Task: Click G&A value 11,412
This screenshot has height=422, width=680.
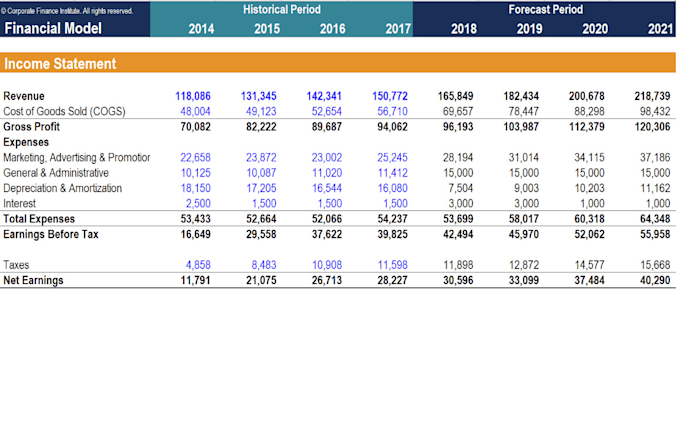Action: 392,173
